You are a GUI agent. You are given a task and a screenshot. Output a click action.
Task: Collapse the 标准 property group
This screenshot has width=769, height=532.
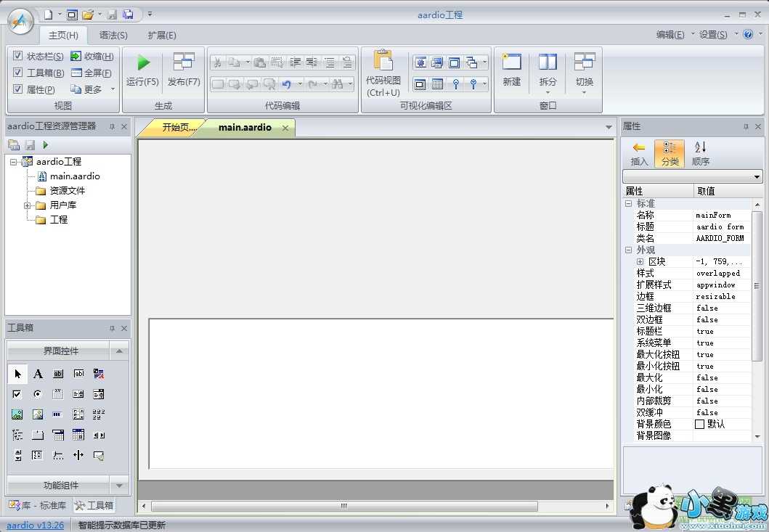pyautogui.click(x=628, y=203)
